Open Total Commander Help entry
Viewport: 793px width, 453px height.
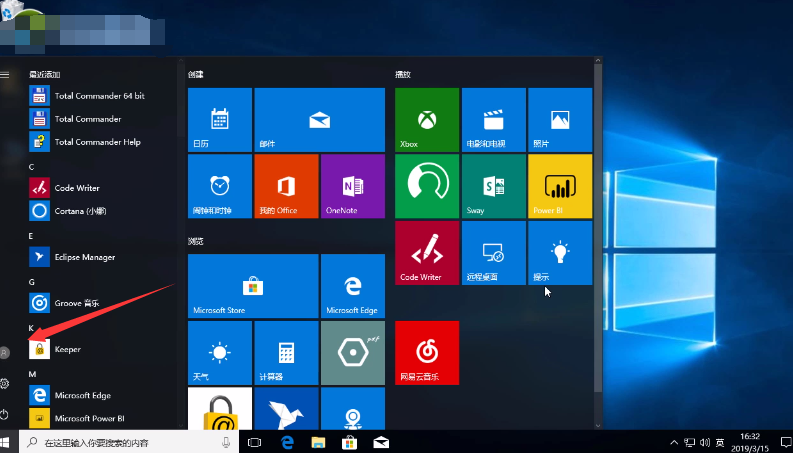pos(101,142)
